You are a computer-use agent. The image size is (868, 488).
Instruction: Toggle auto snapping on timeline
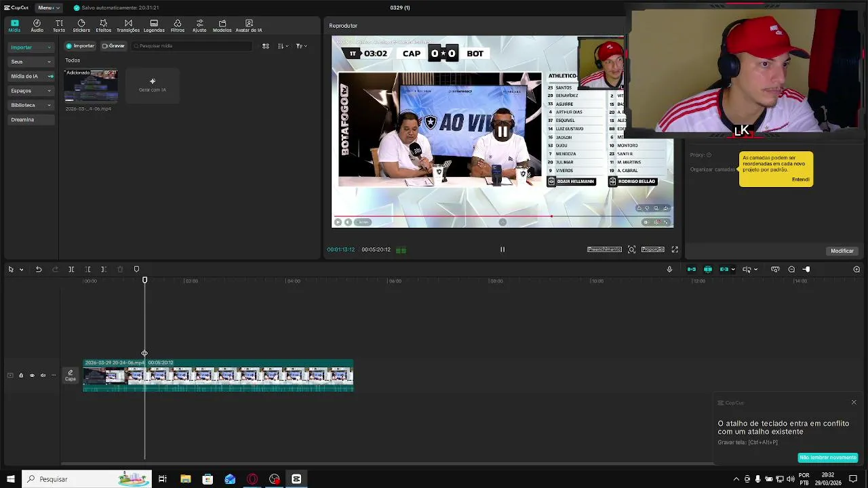click(x=708, y=270)
